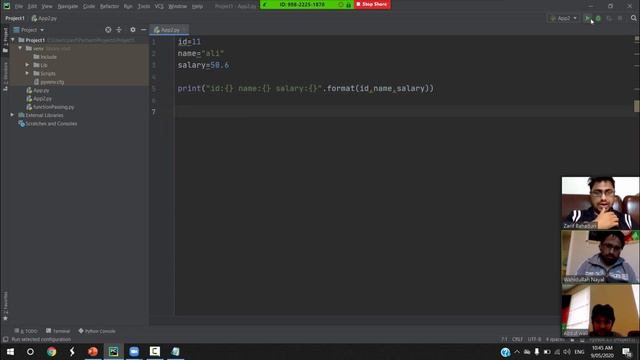The width and height of the screenshot is (640, 360).
Task: Open the Navigate menu
Action: [68, 7]
